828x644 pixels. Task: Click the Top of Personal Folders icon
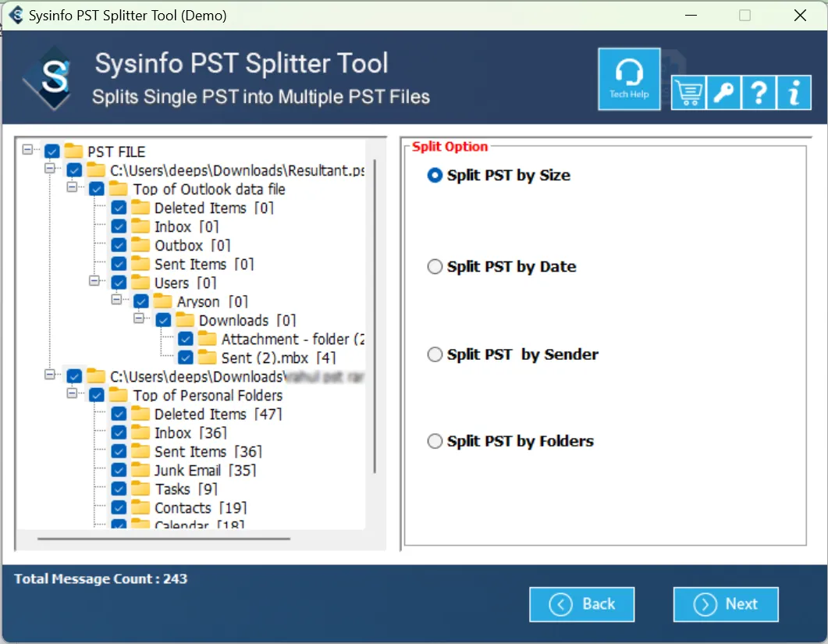pos(119,395)
